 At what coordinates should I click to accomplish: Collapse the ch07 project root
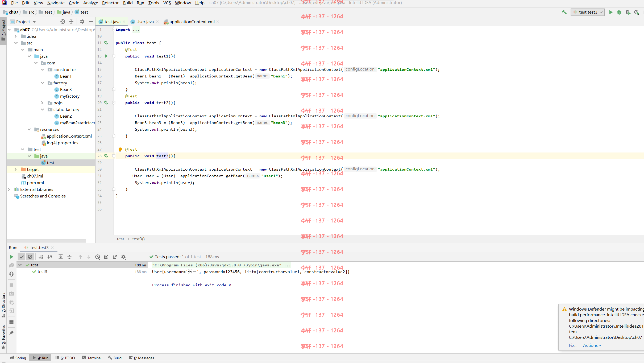tap(10, 30)
